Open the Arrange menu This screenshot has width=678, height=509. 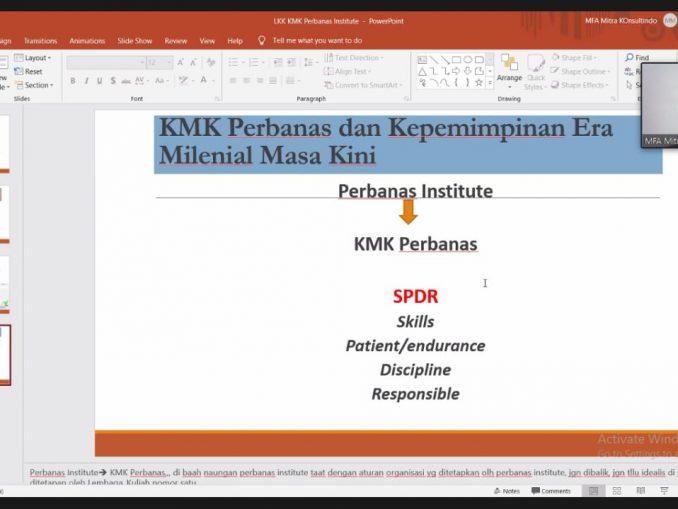(509, 71)
